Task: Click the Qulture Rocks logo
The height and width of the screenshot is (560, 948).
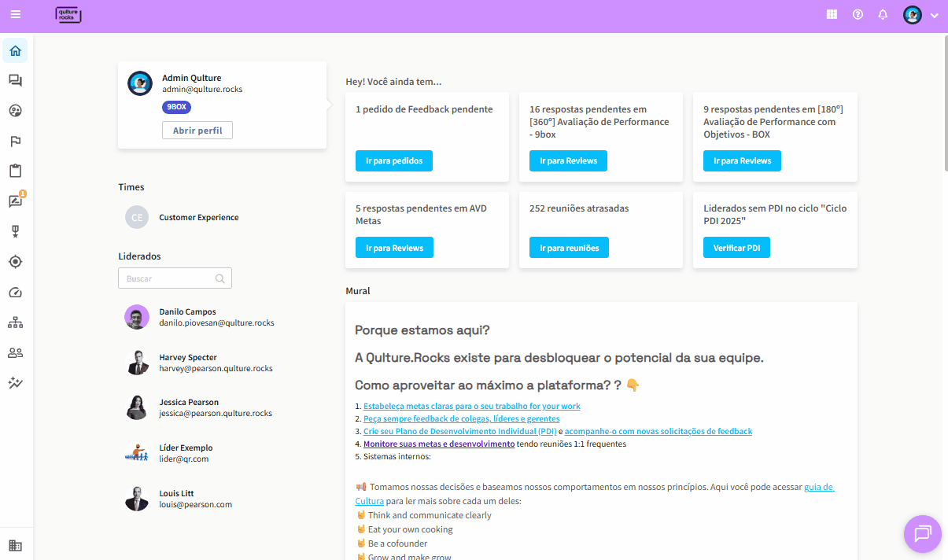Action: click(x=68, y=14)
